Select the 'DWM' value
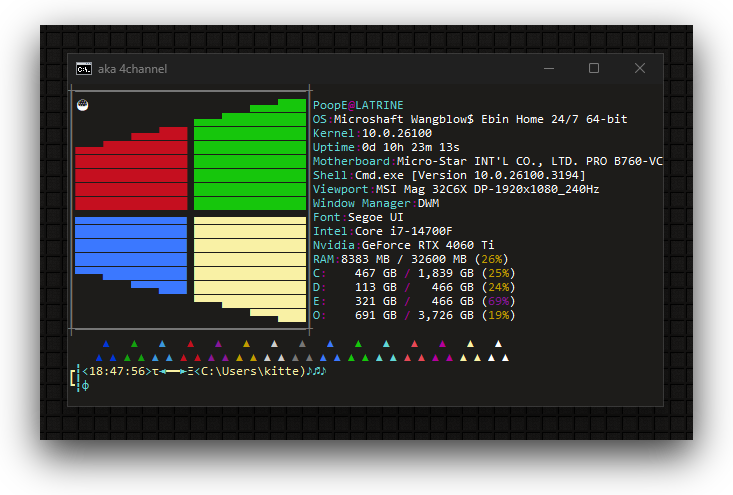This screenshot has width=733, height=495. tap(428, 203)
